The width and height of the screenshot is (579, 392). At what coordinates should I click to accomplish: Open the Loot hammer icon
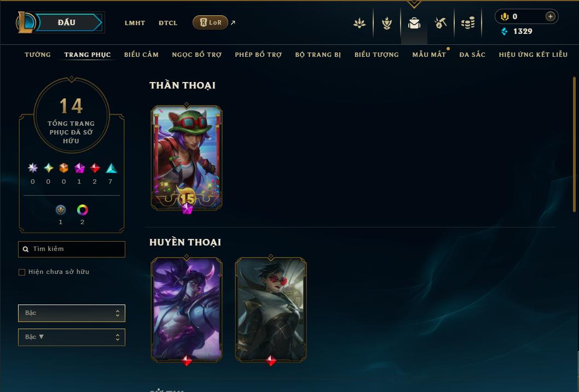tap(440, 23)
